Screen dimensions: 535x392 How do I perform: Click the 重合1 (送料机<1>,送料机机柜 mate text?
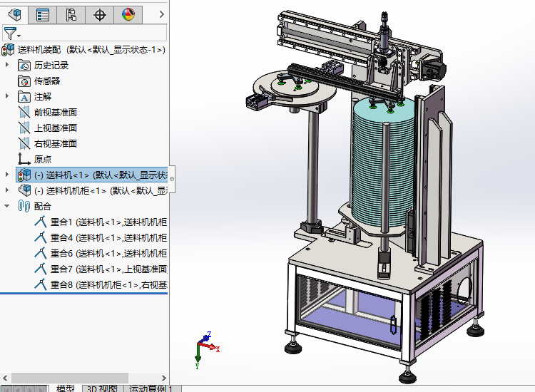click(109, 222)
